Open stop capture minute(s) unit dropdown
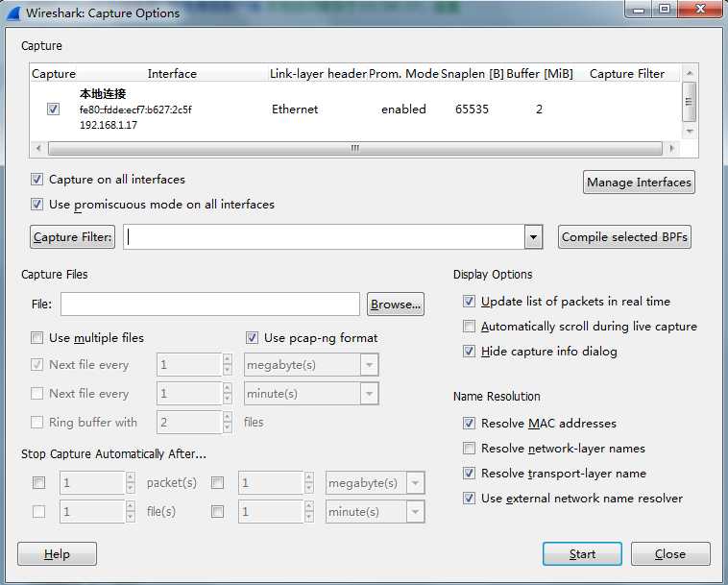The height and width of the screenshot is (585, 728). 415,512
